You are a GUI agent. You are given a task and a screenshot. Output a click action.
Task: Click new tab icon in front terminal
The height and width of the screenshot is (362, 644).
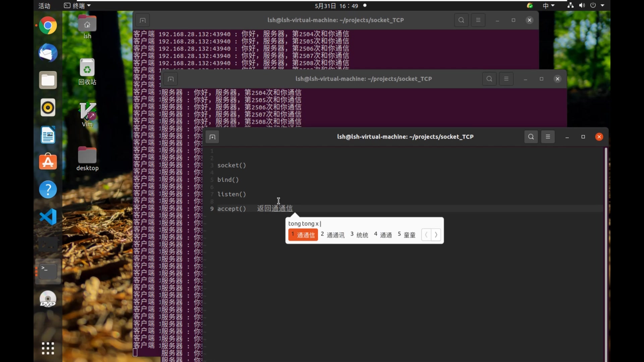tap(212, 137)
